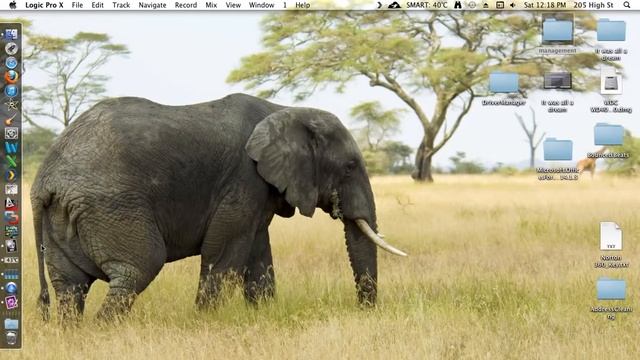Select top-right It was all a dream folder
Image resolution: width=640 pixels, height=360 pixels.
611,30
